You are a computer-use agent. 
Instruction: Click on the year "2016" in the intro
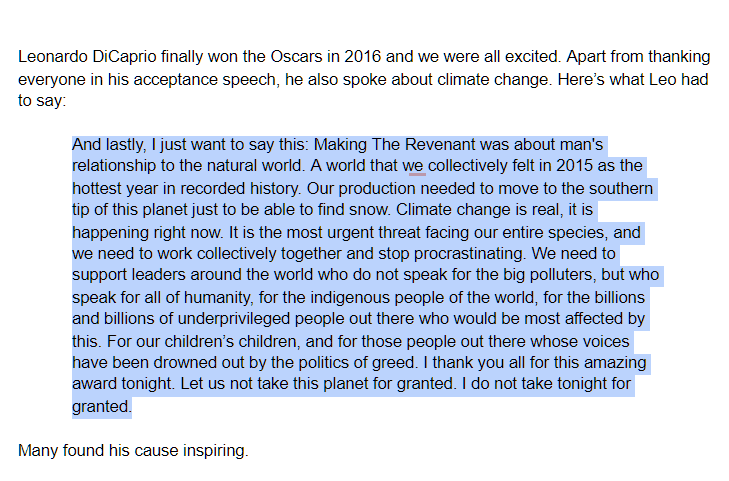[x=362, y=57]
